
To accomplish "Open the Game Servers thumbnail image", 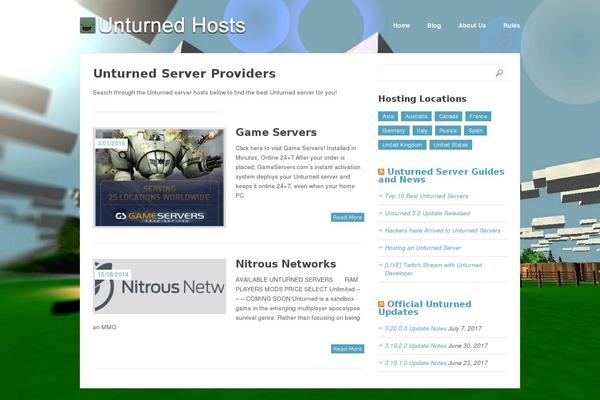I will point(159,178).
